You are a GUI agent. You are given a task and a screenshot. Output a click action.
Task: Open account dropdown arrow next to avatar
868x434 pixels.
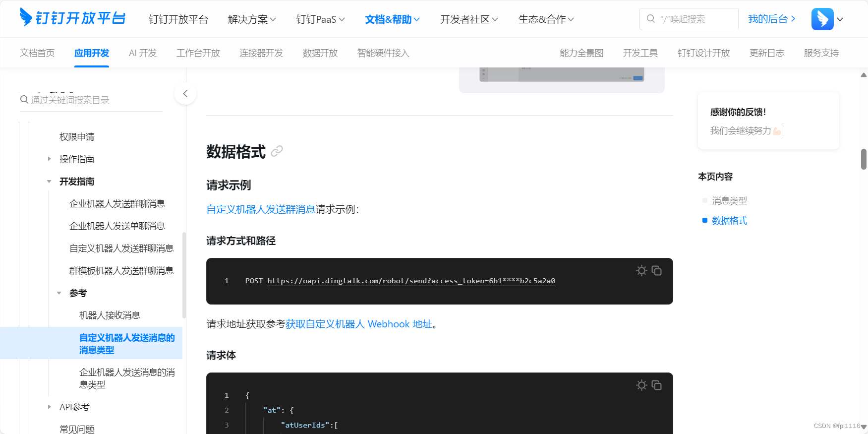click(840, 19)
